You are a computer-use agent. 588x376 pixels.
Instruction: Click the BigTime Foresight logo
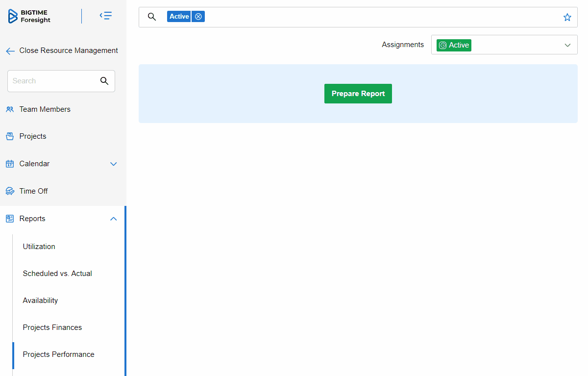coord(29,16)
